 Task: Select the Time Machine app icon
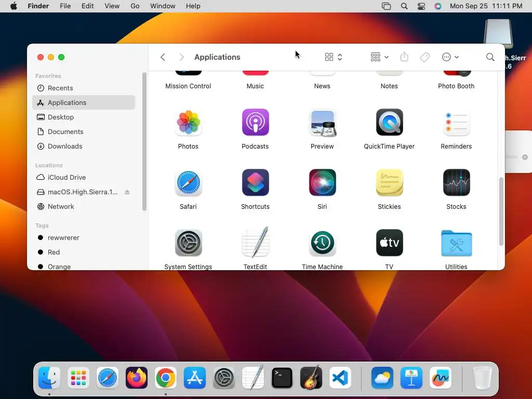pos(322,243)
